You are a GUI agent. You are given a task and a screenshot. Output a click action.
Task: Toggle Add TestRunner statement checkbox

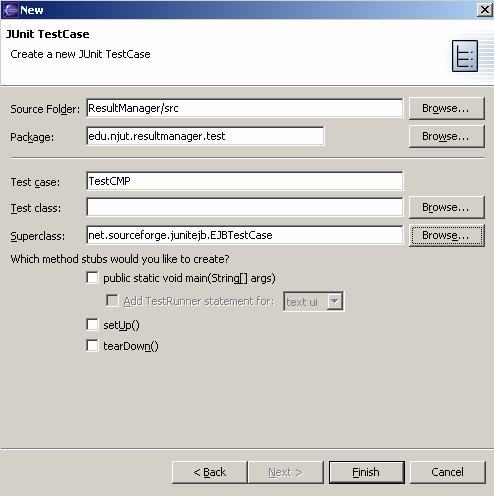[x=112, y=300]
